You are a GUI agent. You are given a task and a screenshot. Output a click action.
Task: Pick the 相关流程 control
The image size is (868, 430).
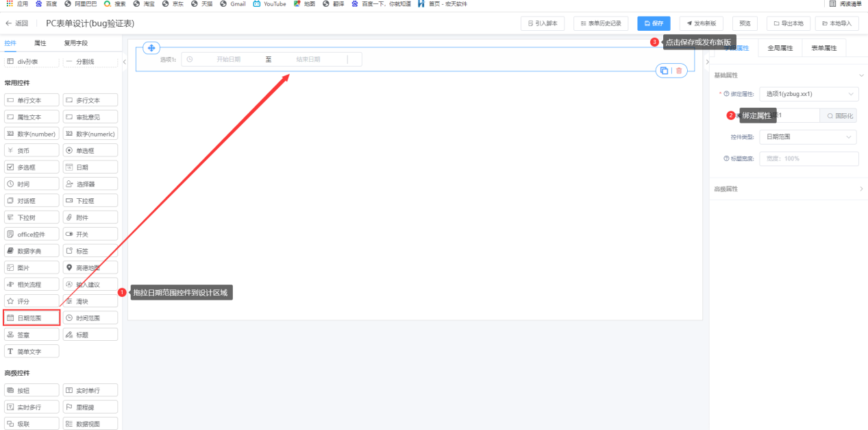click(x=32, y=285)
